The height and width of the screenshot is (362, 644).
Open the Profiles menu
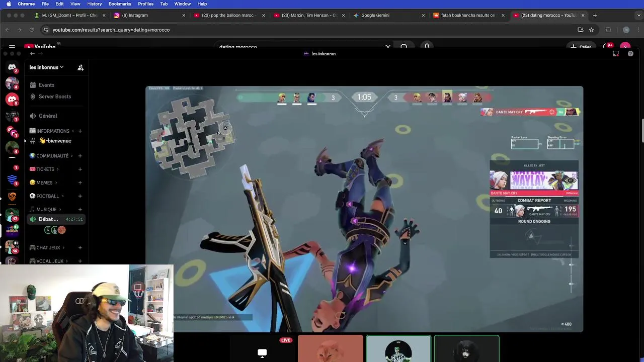pyautogui.click(x=146, y=4)
